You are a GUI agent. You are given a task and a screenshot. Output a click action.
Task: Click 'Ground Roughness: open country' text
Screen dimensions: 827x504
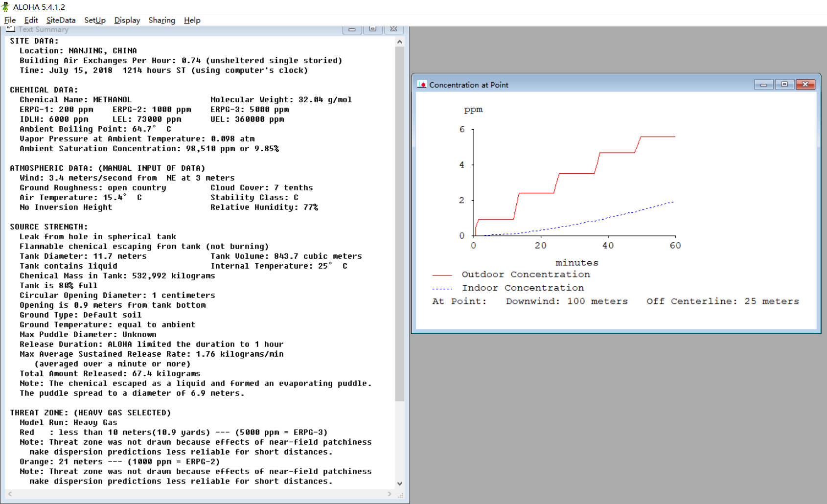[93, 188]
